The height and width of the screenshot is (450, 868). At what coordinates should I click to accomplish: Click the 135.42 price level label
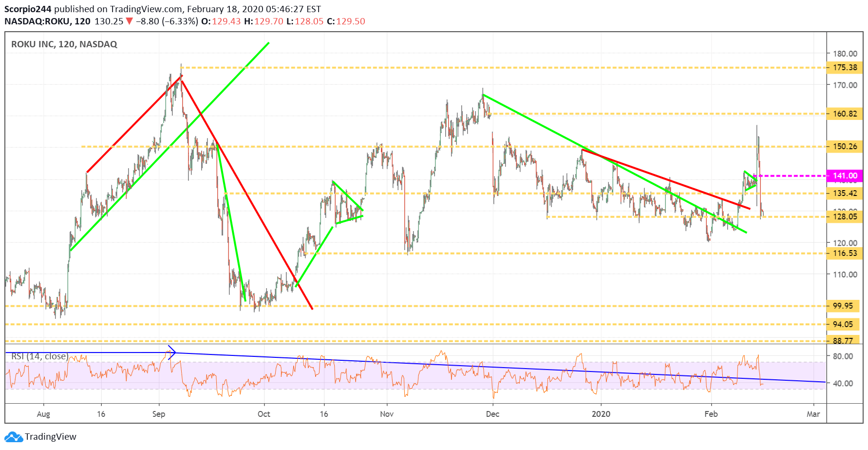(845, 193)
